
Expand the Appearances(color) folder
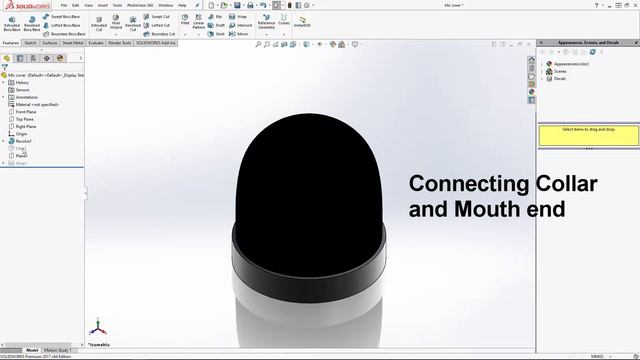pyautogui.click(x=542, y=64)
